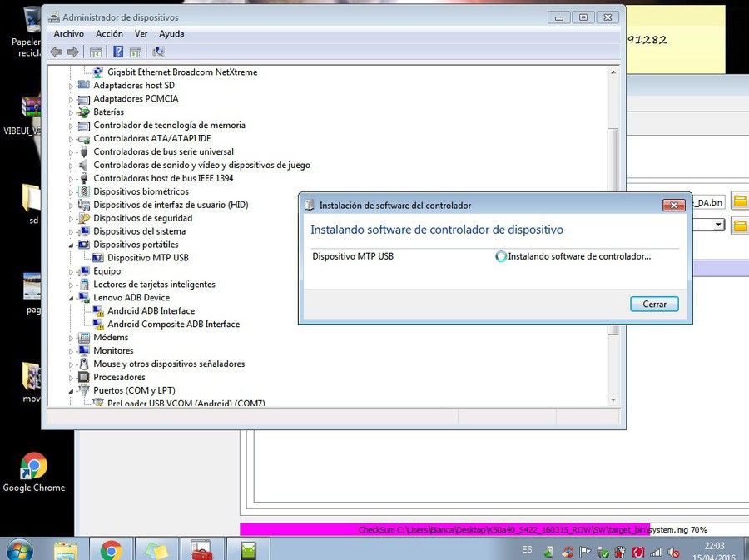Click the show/hide console tree toolbar icon
Screen dimensions: 749x560
click(96, 52)
